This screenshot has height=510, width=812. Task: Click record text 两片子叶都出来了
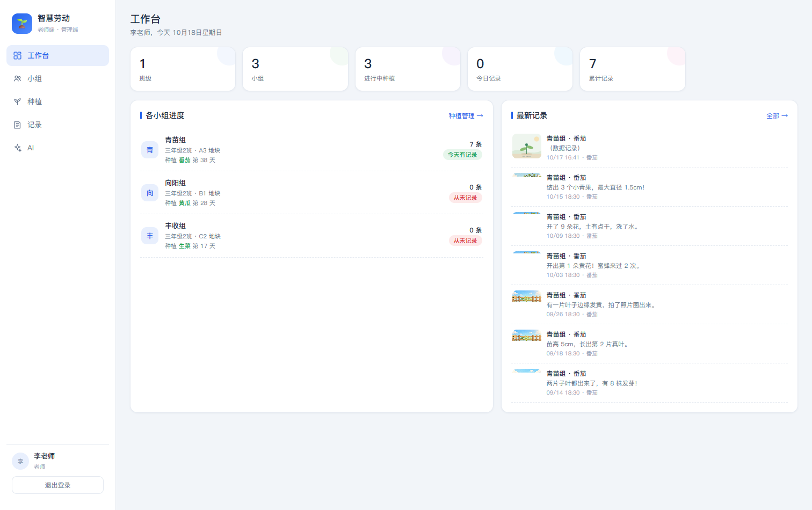pyautogui.click(x=592, y=383)
